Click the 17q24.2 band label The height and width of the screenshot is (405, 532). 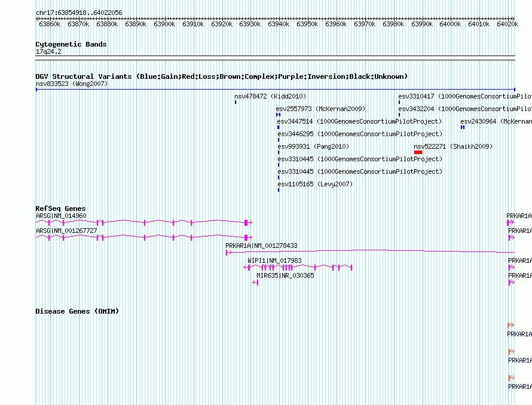pos(48,51)
